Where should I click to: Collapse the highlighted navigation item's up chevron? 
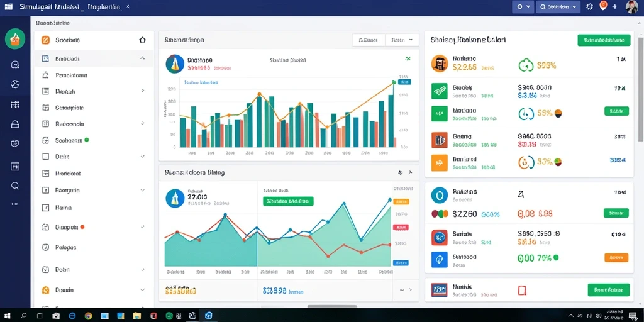142,58
